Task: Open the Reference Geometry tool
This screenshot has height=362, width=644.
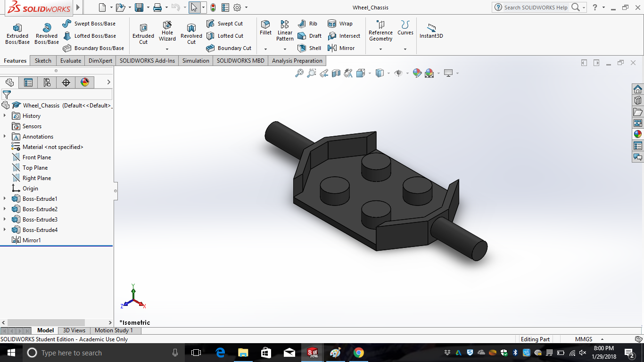Action: tap(380, 31)
